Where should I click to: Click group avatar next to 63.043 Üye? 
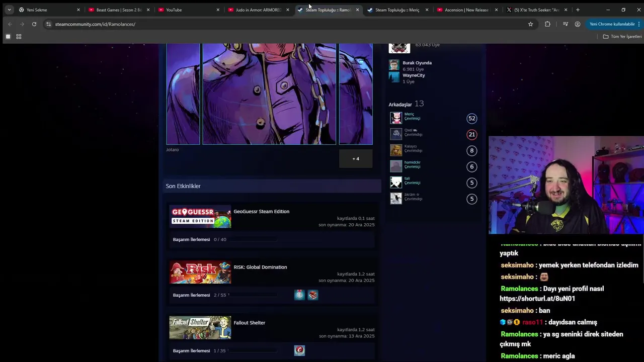point(399,48)
